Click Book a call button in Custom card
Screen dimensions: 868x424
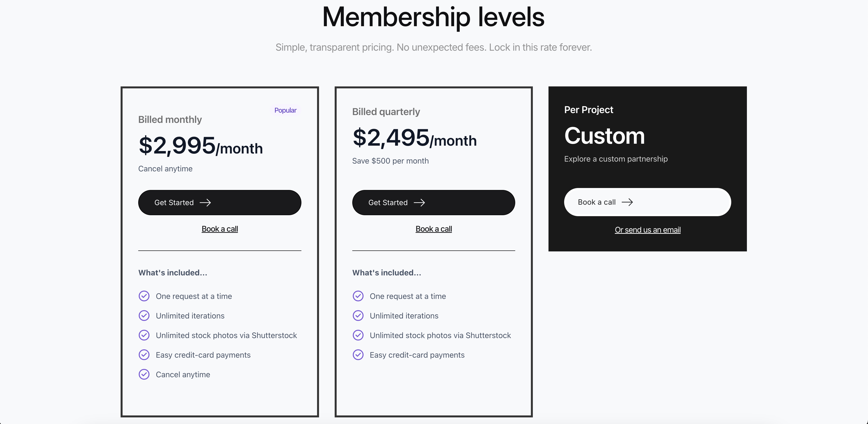click(x=647, y=202)
